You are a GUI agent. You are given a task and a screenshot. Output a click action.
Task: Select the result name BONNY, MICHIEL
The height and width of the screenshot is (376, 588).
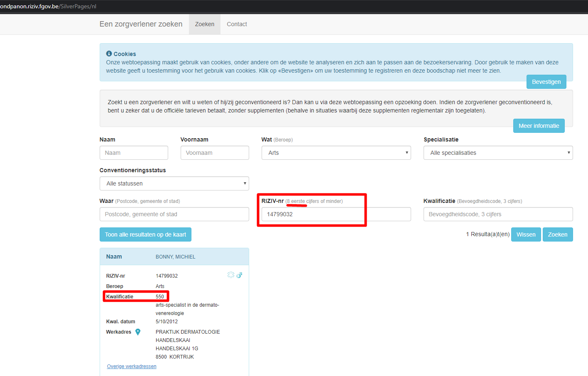click(x=175, y=257)
